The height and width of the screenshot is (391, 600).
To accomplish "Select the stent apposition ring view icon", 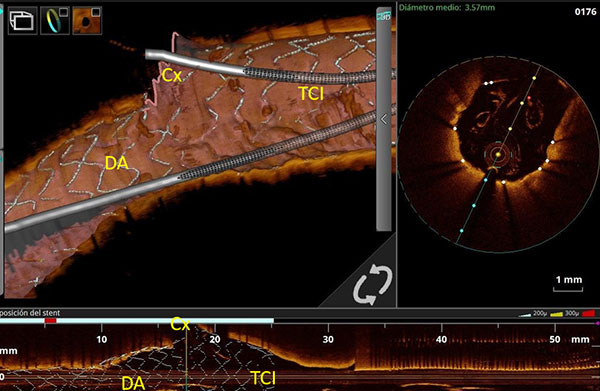I will coord(55,21).
